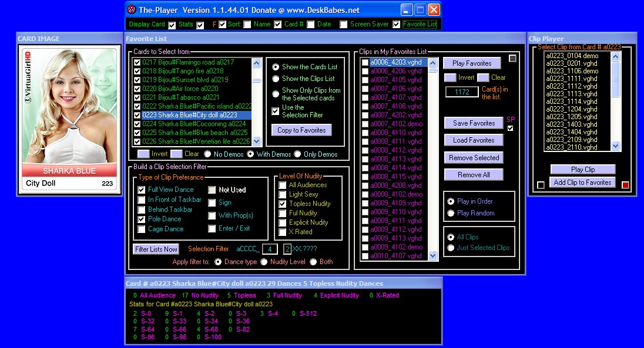Click the app icon in The-Player title bar

pyautogui.click(x=132, y=10)
